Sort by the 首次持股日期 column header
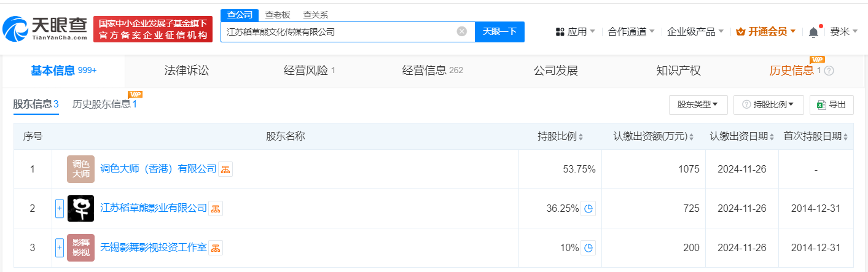Screen dimensions: 868x272 pos(816,136)
